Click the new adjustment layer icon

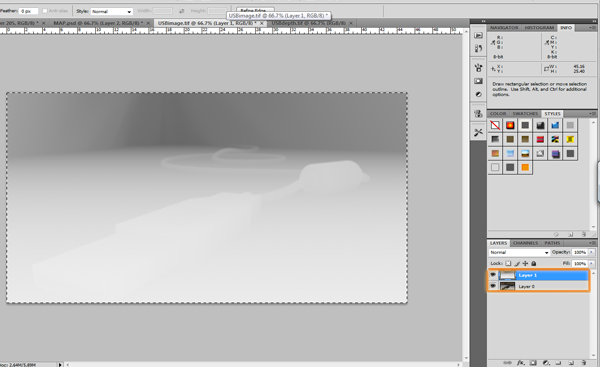pos(546,362)
